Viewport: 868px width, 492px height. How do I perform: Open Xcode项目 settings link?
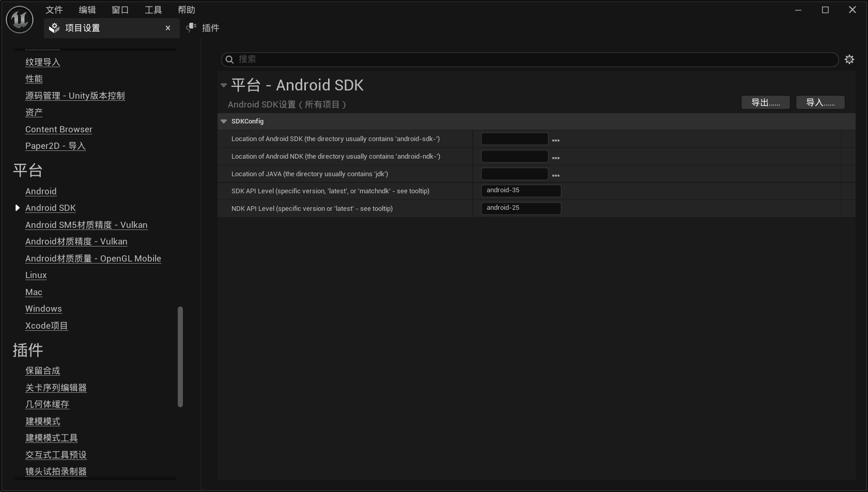47,326
